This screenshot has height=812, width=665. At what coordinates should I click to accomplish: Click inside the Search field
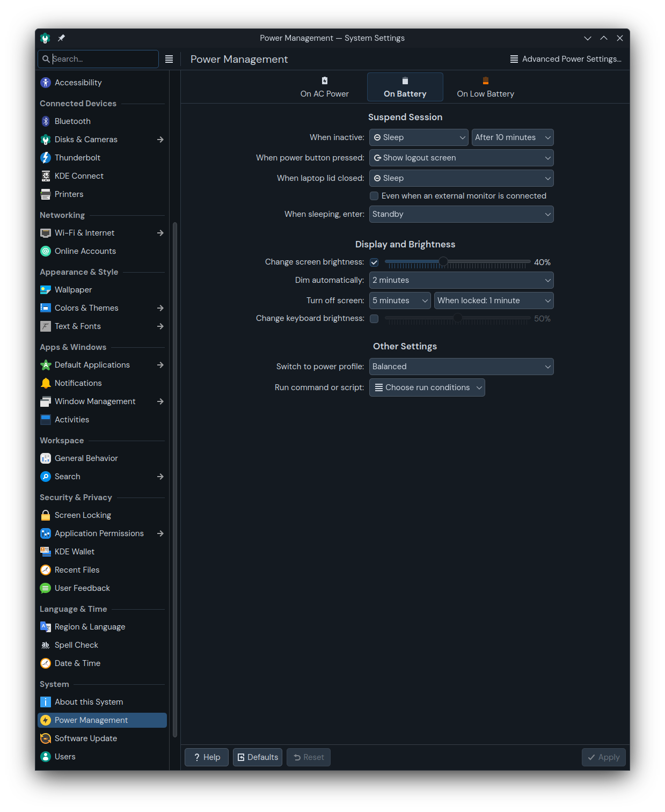click(98, 58)
